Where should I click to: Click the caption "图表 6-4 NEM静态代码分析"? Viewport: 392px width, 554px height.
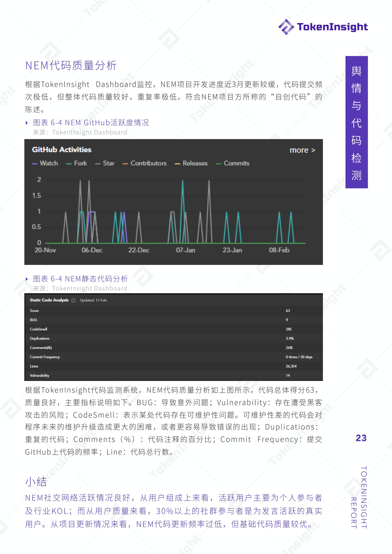(80, 279)
